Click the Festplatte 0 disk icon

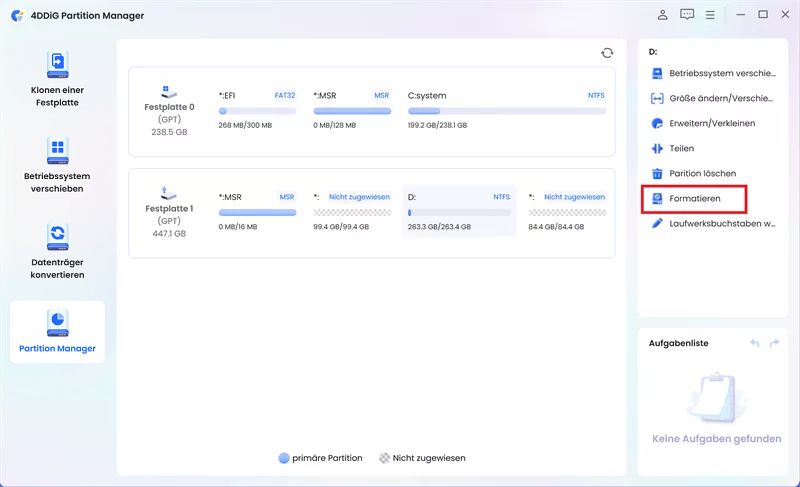[x=169, y=92]
